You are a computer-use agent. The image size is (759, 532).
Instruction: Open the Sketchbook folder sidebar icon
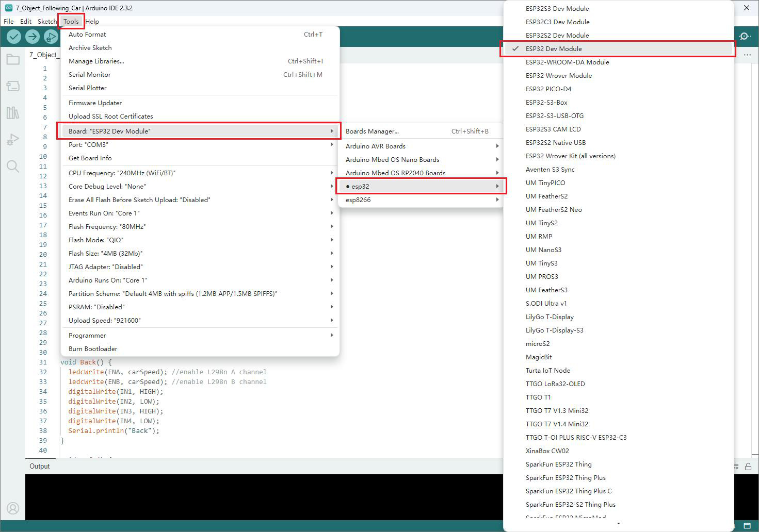pyautogui.click(x=13, y=59)
